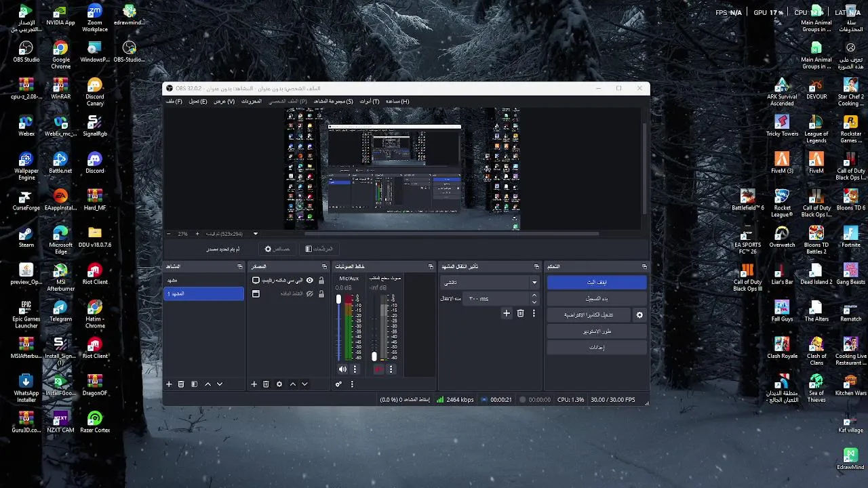Move source up with the Sources panel up arrow
Viewport: 868px width, 488px height.
click(292, 384)
